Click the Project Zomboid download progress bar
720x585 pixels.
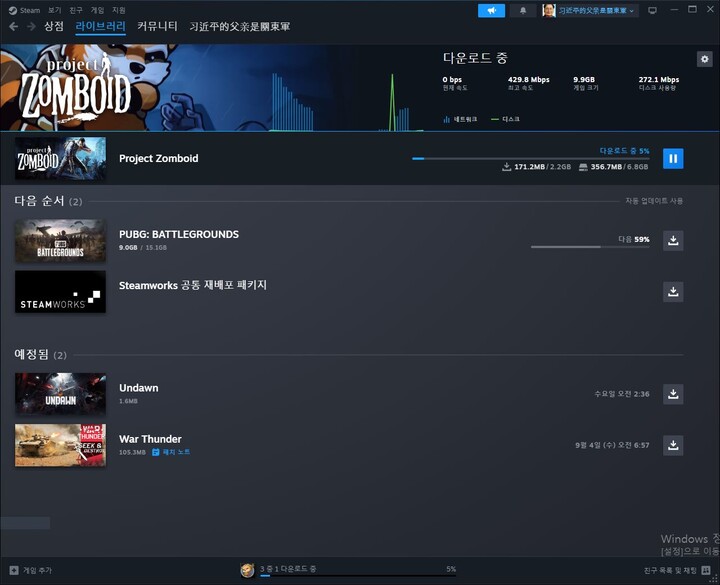(530, 158)
